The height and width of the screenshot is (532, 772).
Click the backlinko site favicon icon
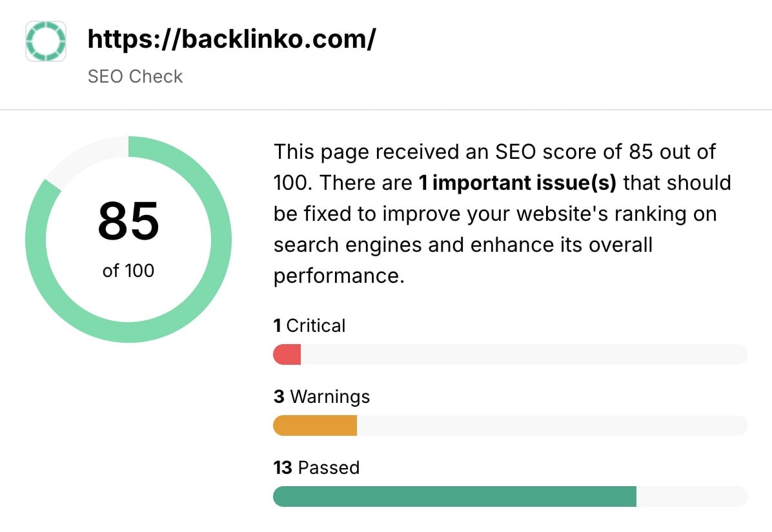[45, 41]
